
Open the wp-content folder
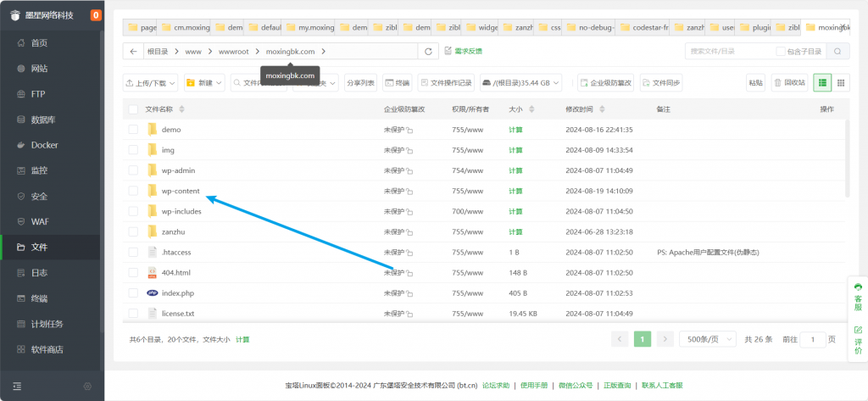tap(181, 191)
